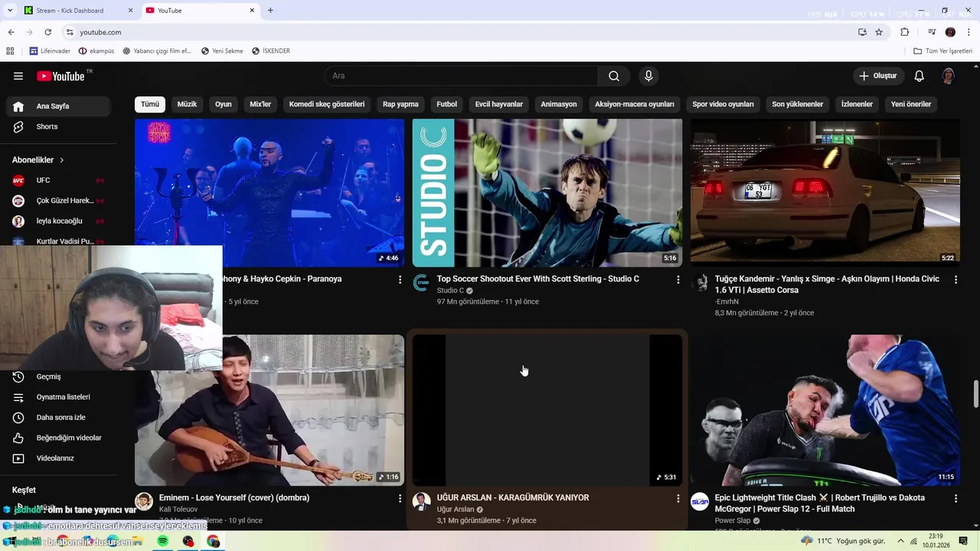Open more options for Scott Sterling video
The image size is (980, 551).
[x=678, y=280]
